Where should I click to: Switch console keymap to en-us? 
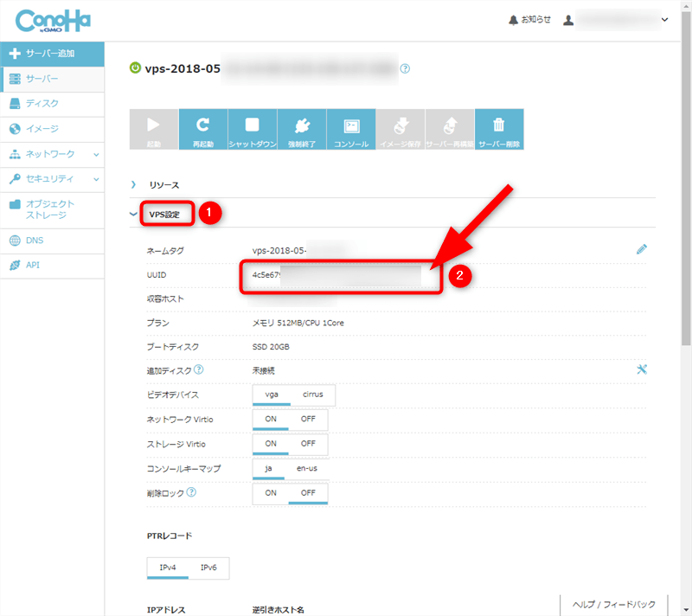tap(306, 468)
